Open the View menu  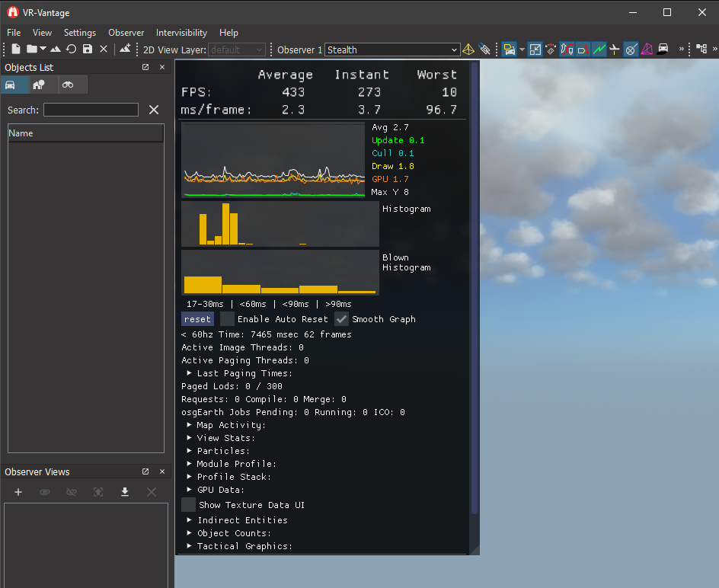(x=42, y=33)
